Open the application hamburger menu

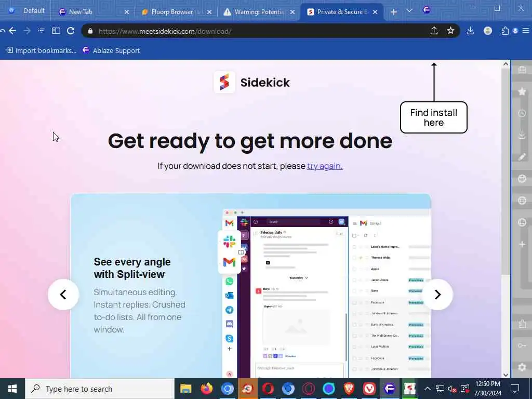[x=526, y=31]
